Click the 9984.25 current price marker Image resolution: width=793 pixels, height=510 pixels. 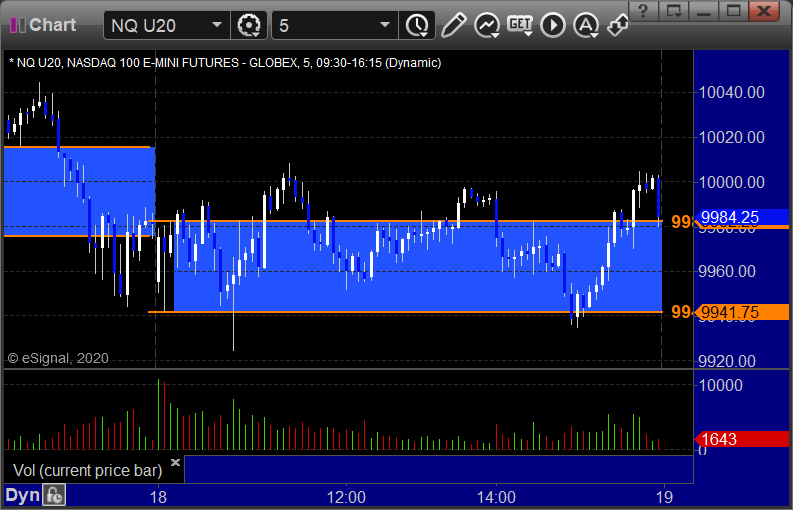741,217
